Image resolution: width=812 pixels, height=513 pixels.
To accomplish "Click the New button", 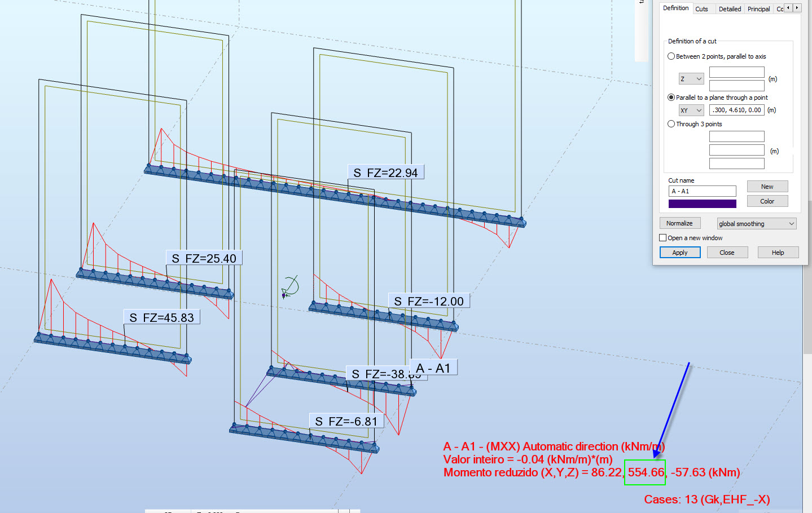I will 767,187.
